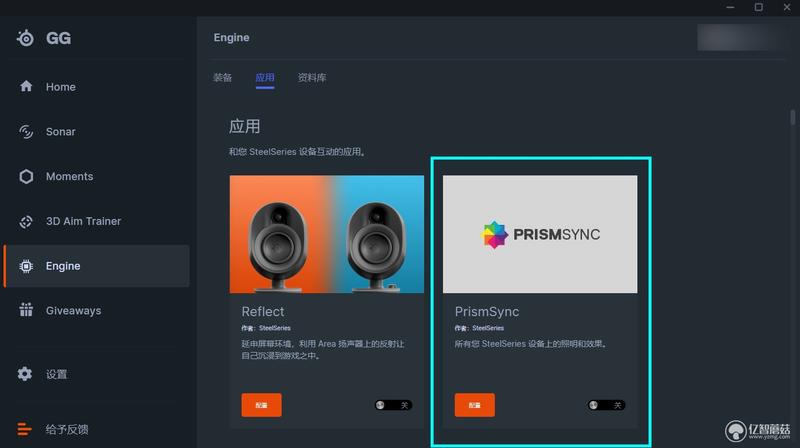Click the orange configure button under PrismSync
Viewport: 800px width, 448px height.
474,405
